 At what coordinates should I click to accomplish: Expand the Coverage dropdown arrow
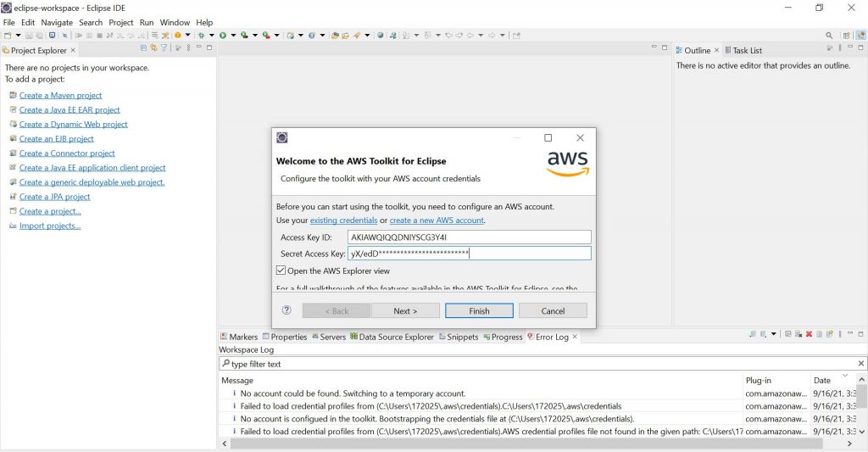(x=254, y=35)
